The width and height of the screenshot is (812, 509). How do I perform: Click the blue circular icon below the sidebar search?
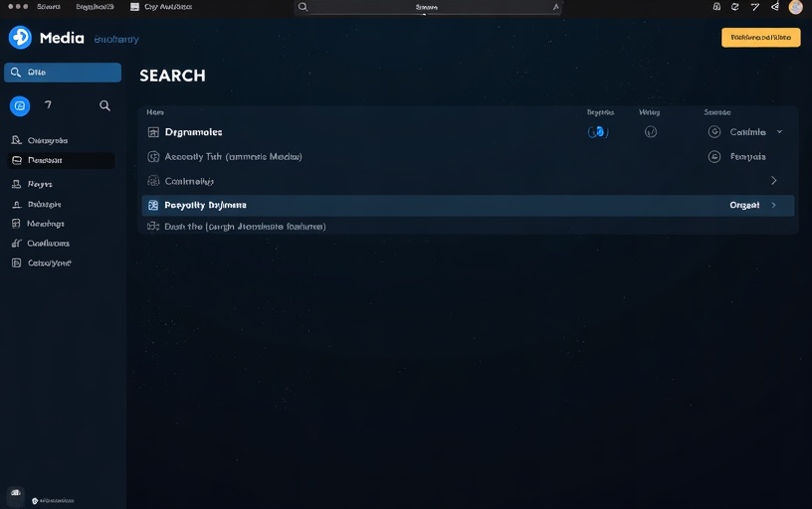[x=20, y=106]
